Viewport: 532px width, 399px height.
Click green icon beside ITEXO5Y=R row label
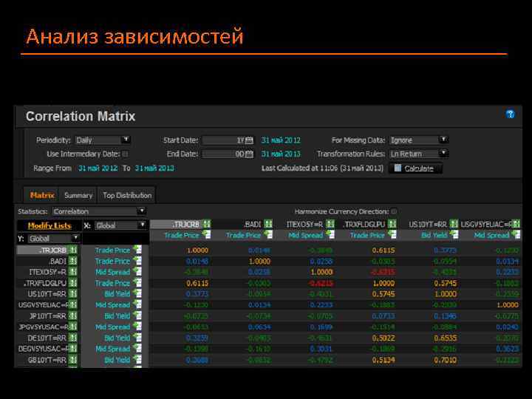click(72, 272)
